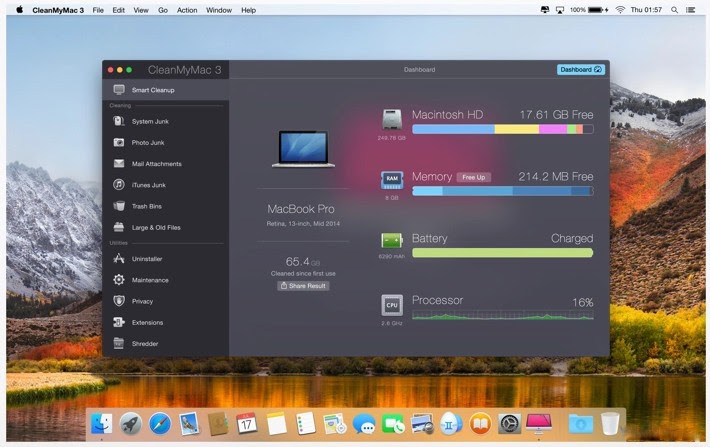Open System Preferences in the Dock
Screen dimensions: 710x447
[x=509, y=424]
